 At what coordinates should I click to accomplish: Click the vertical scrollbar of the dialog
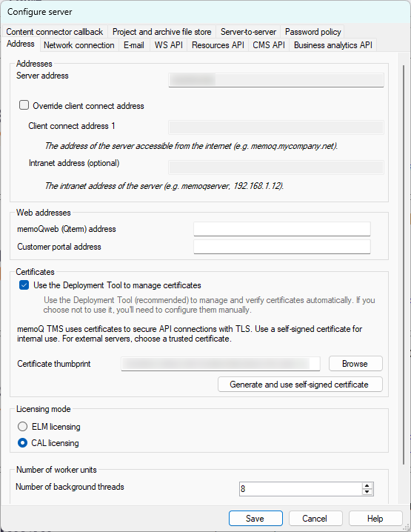click(x=404, y=265)
